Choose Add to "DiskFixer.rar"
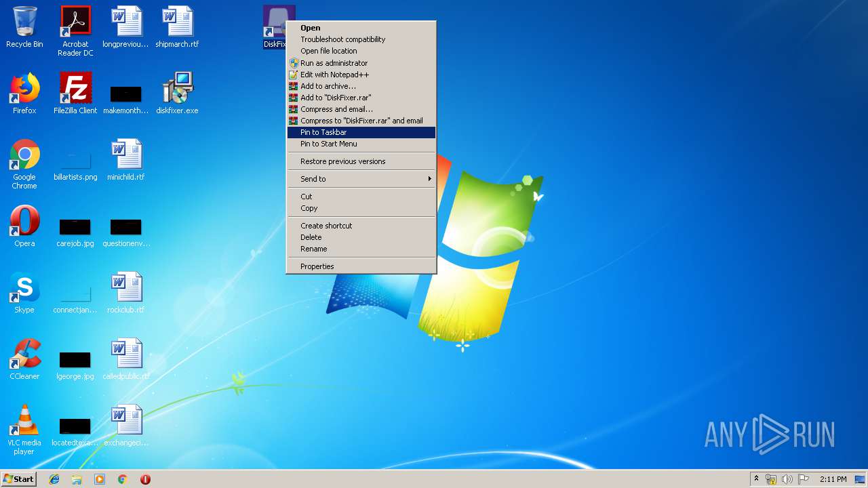 361,98
